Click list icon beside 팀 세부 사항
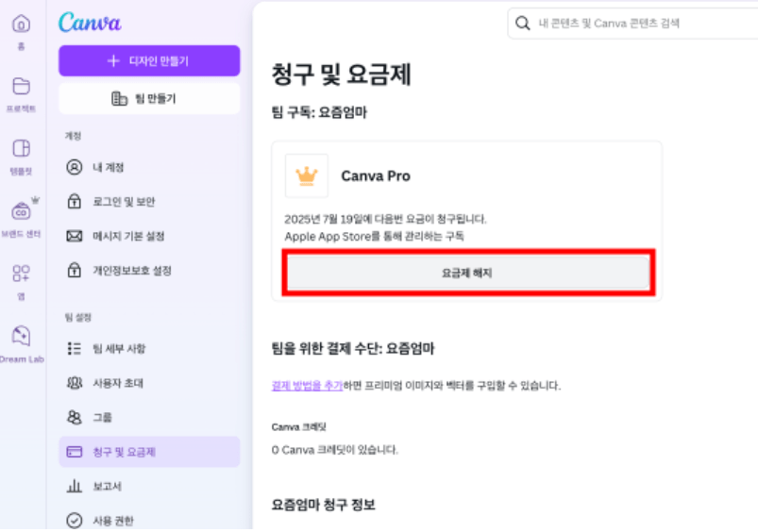758x532 pixels. [x=74, y=348]
